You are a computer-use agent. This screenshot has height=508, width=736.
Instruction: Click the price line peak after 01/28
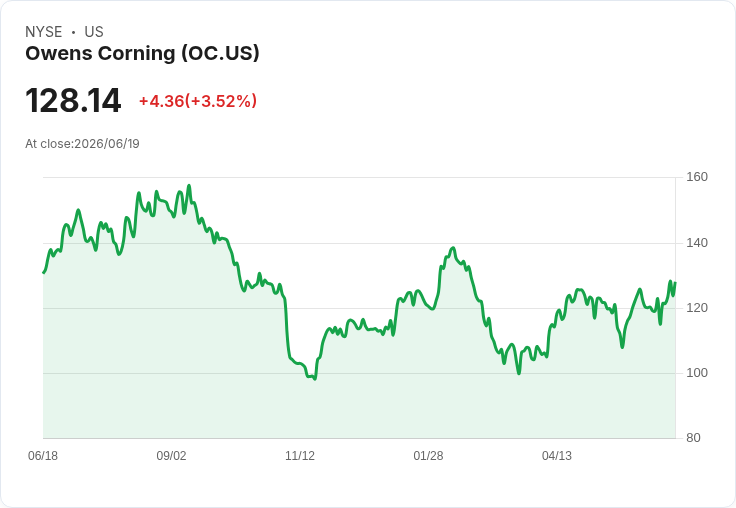pos(453,248)
